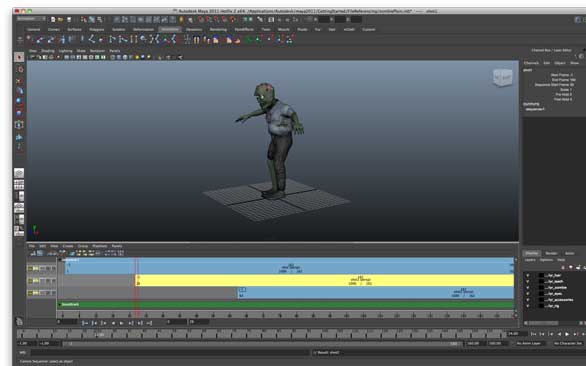Pick the Paint Selection tool
Image resolution: width=586 pixels, height=366 pixels.
coord(19,80)
